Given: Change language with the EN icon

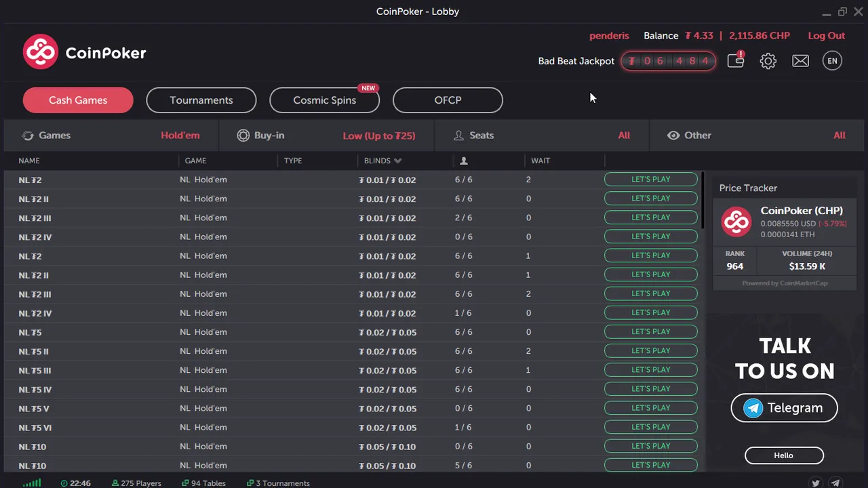Looking at the screenshot, I should coord(832,61).
